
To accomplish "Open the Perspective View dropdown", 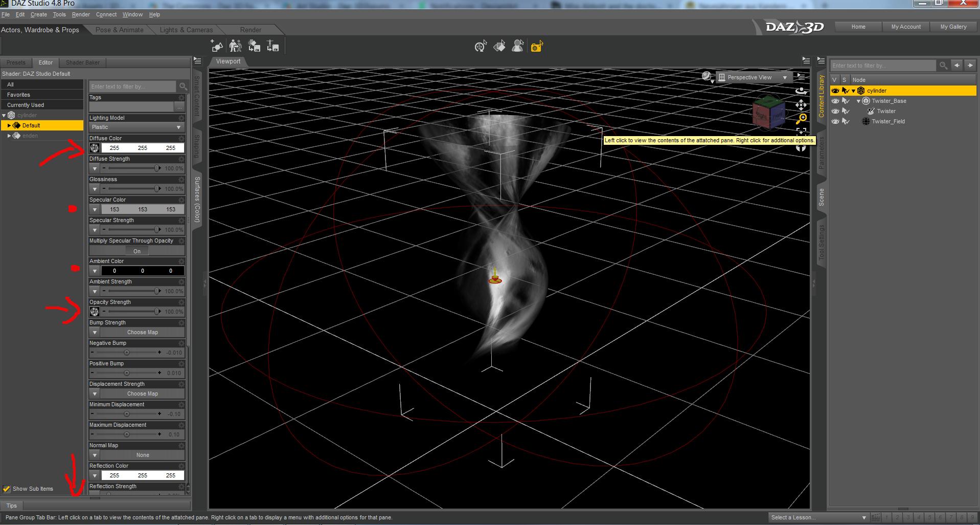I will [753, 77].
